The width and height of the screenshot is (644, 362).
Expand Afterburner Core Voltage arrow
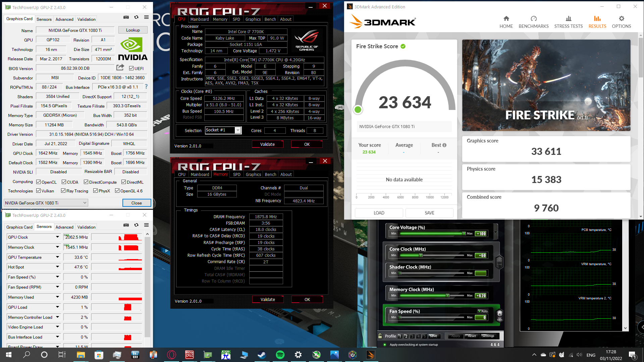pos(495,232)
